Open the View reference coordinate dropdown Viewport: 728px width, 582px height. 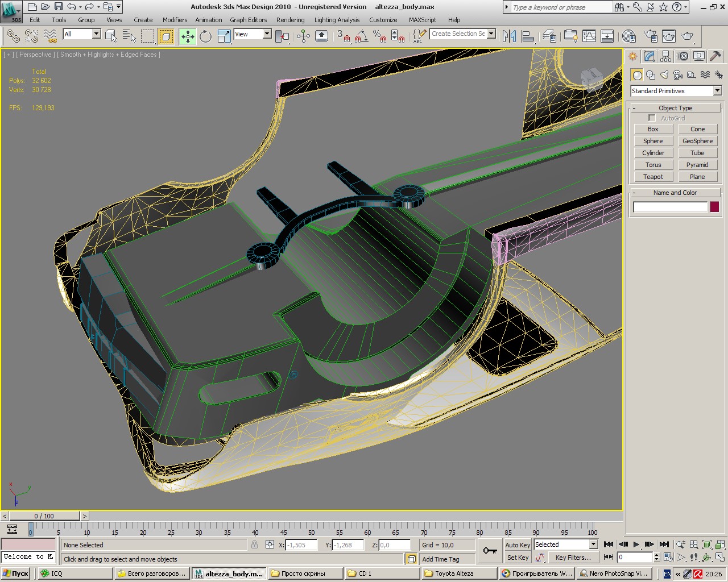point(267,34)
